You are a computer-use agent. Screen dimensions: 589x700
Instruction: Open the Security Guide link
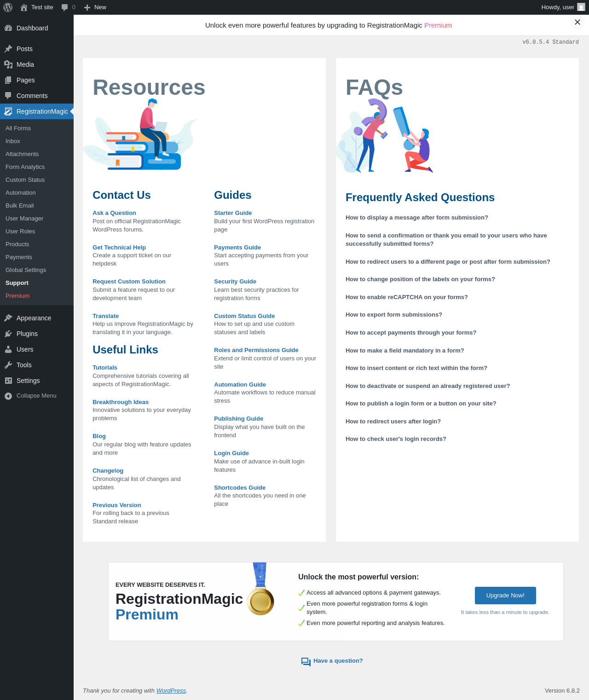pos(235,282)
